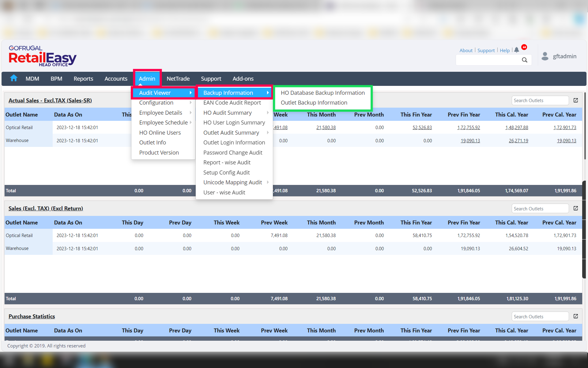Open the notifications bell icon
Viewport: 588px width, 368px height.
pos(517,50)
